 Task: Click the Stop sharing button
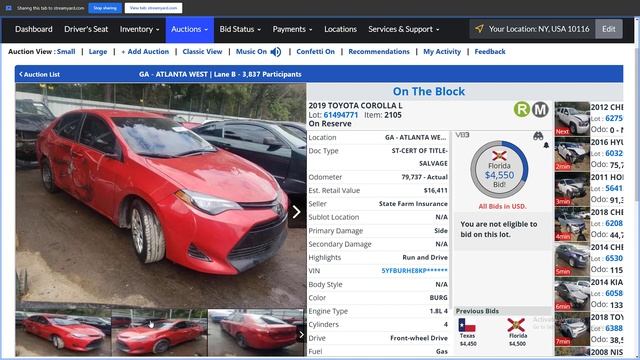coord(105,8)
